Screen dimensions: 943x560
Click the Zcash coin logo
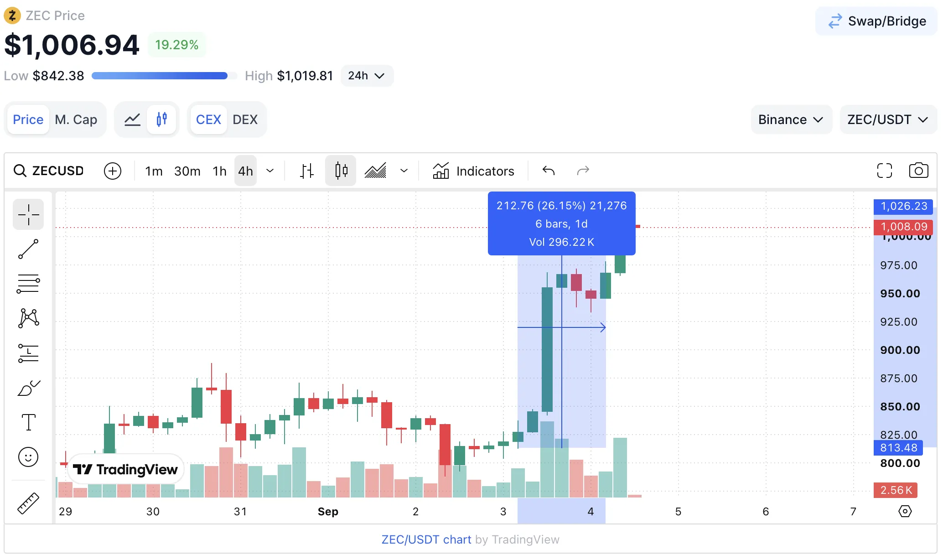(12, 16)
